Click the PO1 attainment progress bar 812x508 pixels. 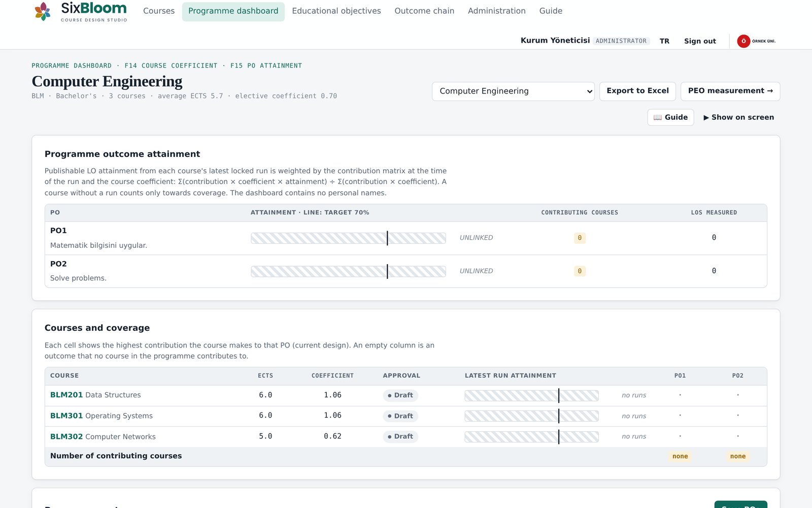(348, 238)
